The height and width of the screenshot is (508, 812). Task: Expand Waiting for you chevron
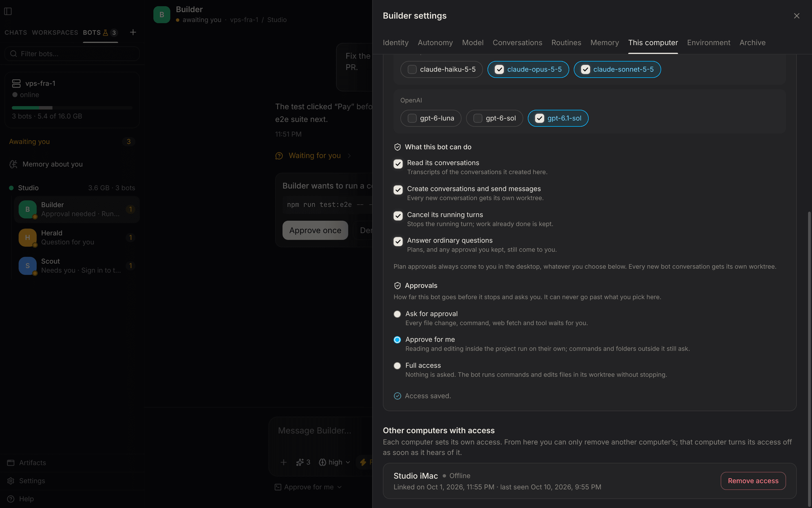tap(349, 156)
